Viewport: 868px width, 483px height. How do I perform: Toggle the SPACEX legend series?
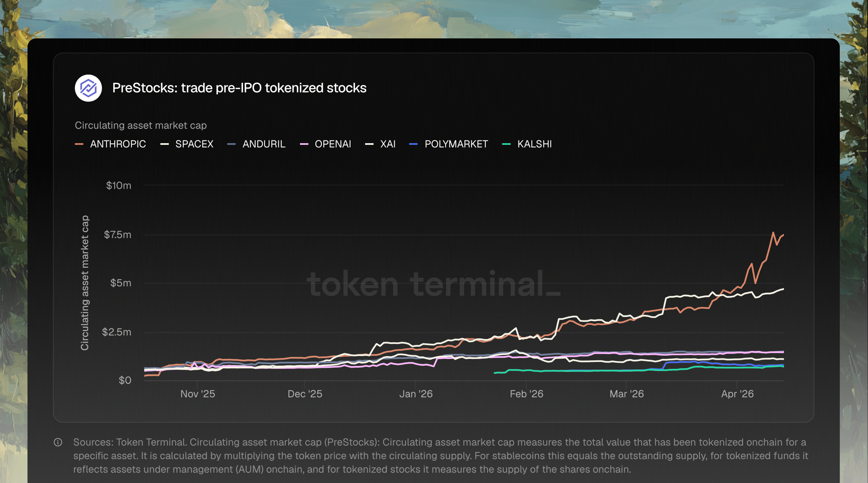[194, 144]
